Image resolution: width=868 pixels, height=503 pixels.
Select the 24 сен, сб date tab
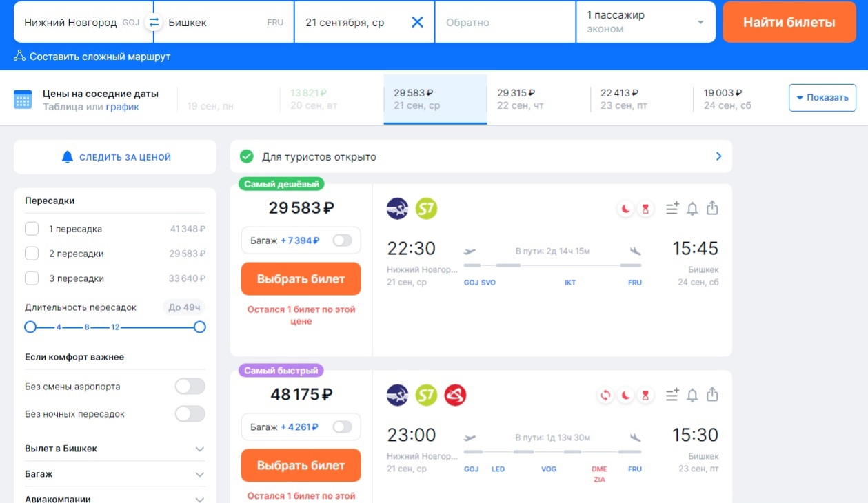click(x=737, y=99)
